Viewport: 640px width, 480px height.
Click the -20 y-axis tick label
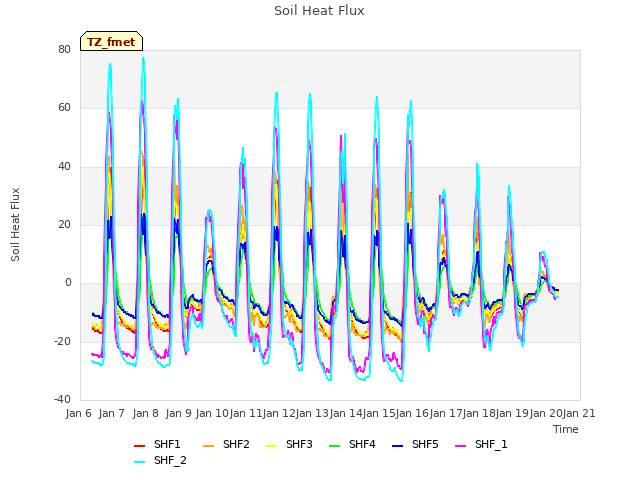click(x=63, y=341)
